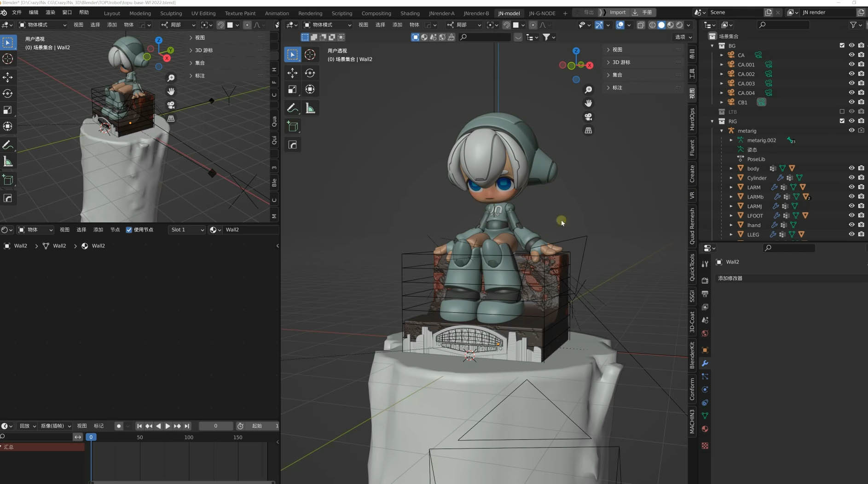Switch to the Modeling workspace tab
This screenshot has width=868, height=484.
[x=140, y=13]
